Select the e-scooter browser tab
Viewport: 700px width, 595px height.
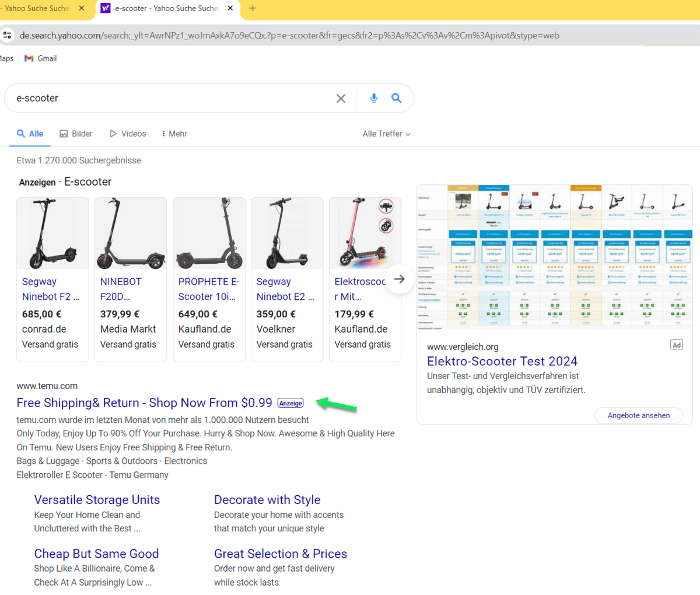(166, 8)
